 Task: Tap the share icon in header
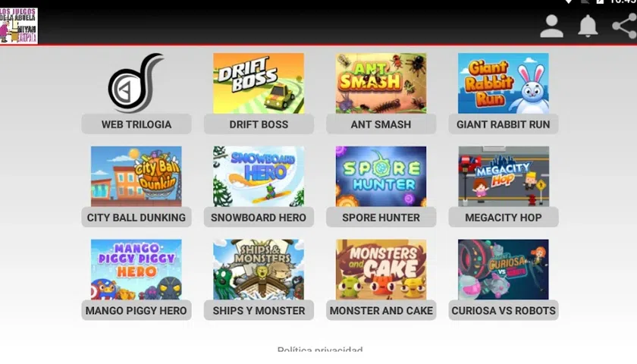click(625, 26)
